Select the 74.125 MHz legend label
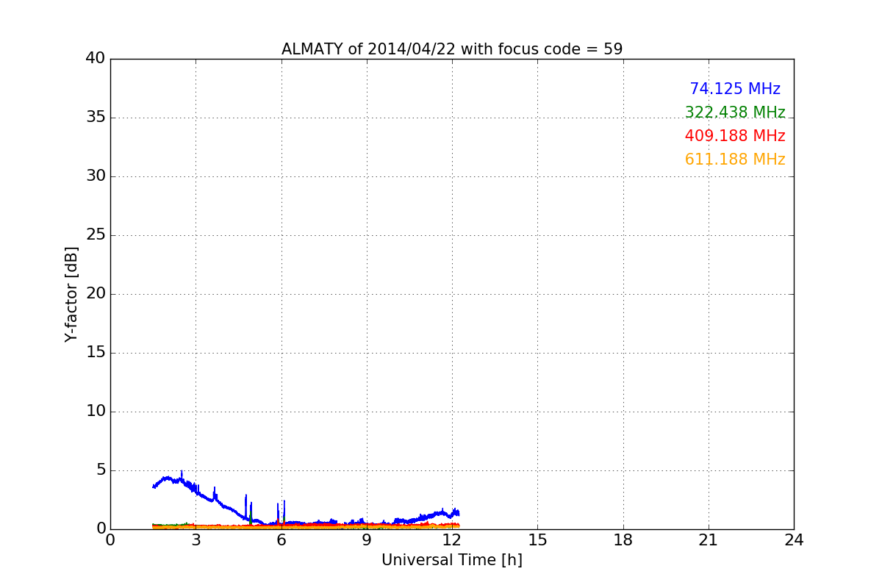The image size is (882, 588). [x=735, y=89]
